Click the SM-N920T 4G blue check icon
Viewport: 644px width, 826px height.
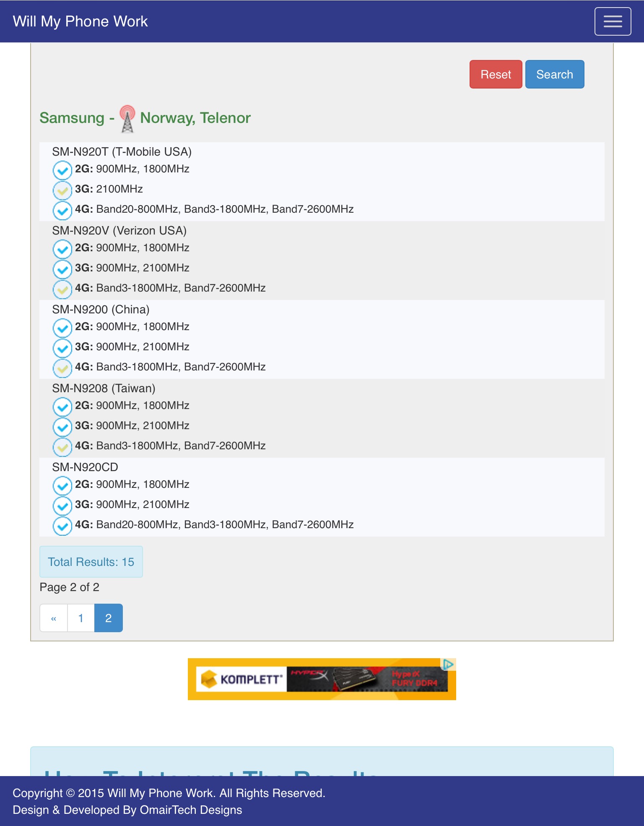(x=62, y=210)
